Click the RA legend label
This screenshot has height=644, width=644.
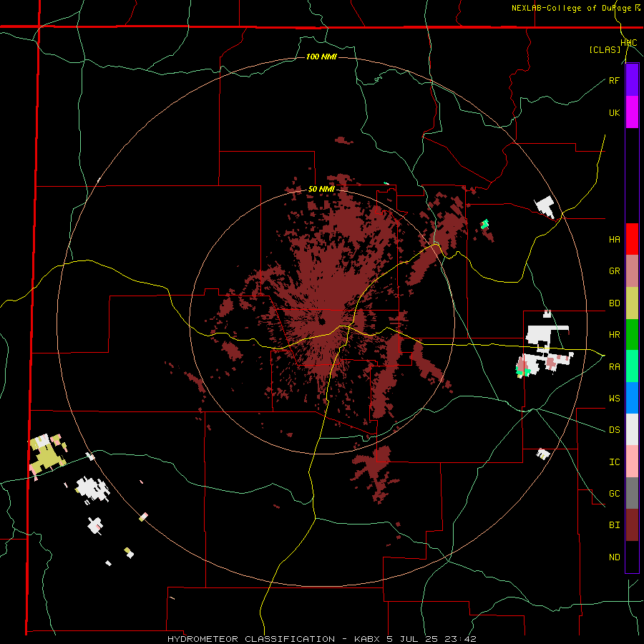(614, 366)
